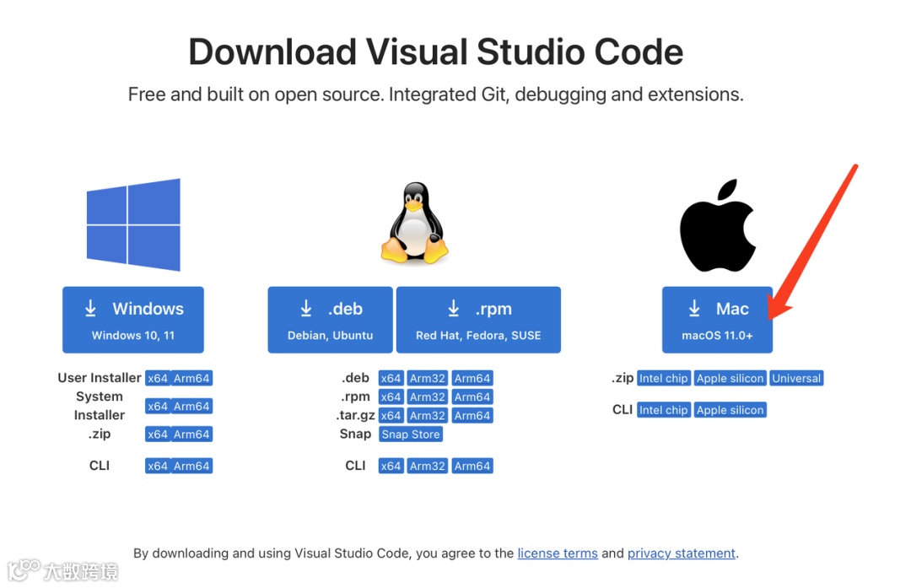Select x64 in Linux .rpm row
Screen dimensions: 911x588
(x=391, y=396)
